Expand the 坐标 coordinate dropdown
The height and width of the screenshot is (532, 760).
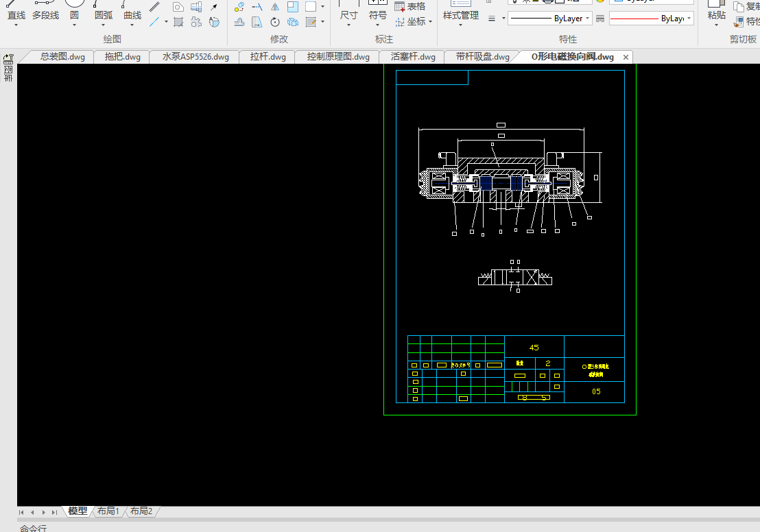point(430,22)
